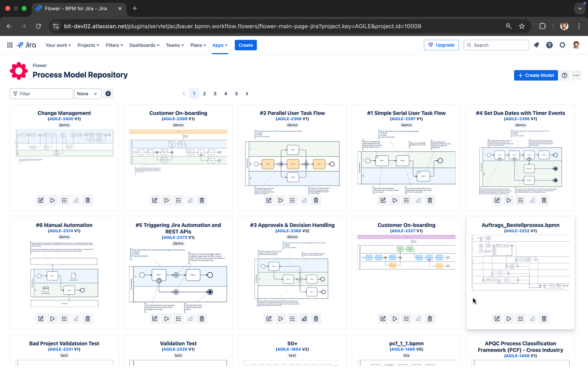This screenshot has width=588, height=368.
Task: Edit #3 Approvals & Decision Handling model
Action: tap(269, 319)
